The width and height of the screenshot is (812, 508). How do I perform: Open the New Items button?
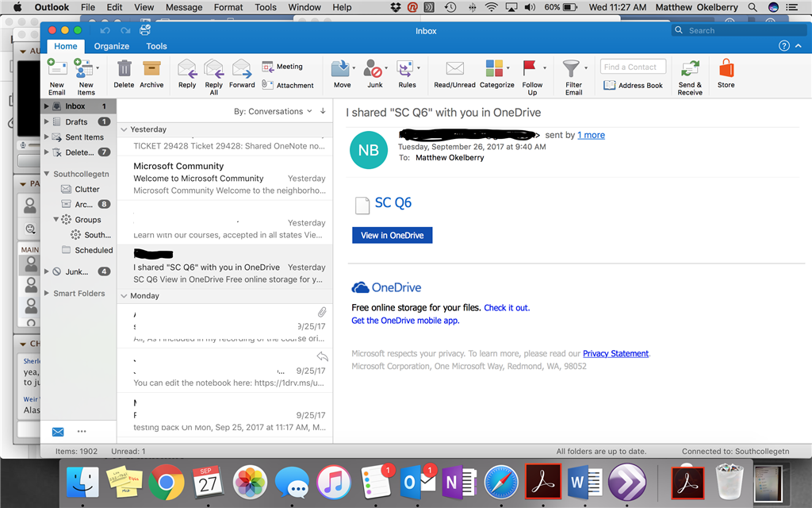pyautogui.click(x=84, y=77)
